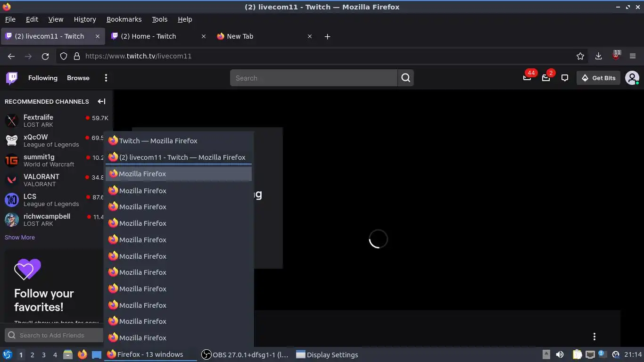The width and height of the screenshot is (644, 362).
Task: Launch file manager from the panel
Action: click(x=68, y=354)
